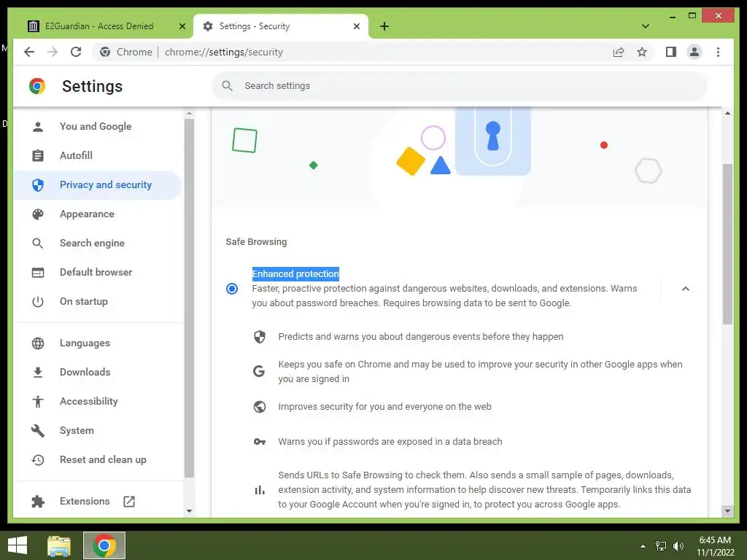Click the shield icon beside Privacy and security
The image size is (747, 560).
[38, 184]
